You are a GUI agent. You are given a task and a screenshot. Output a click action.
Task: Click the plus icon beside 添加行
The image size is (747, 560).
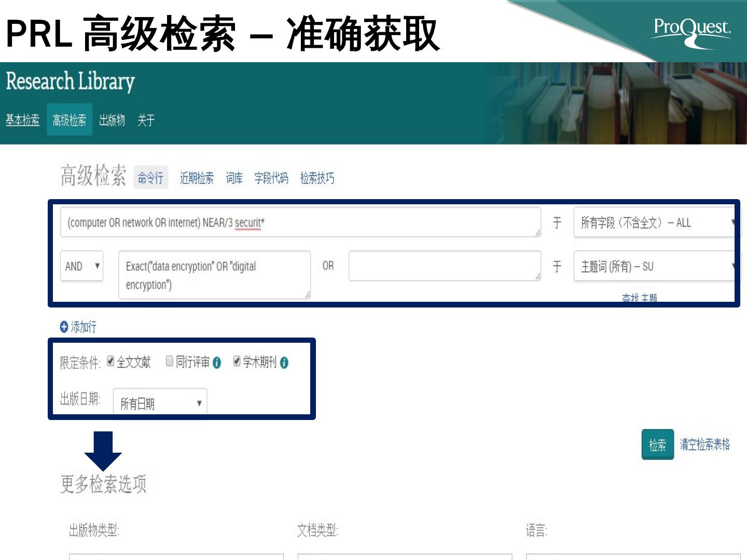coord(64,327)
